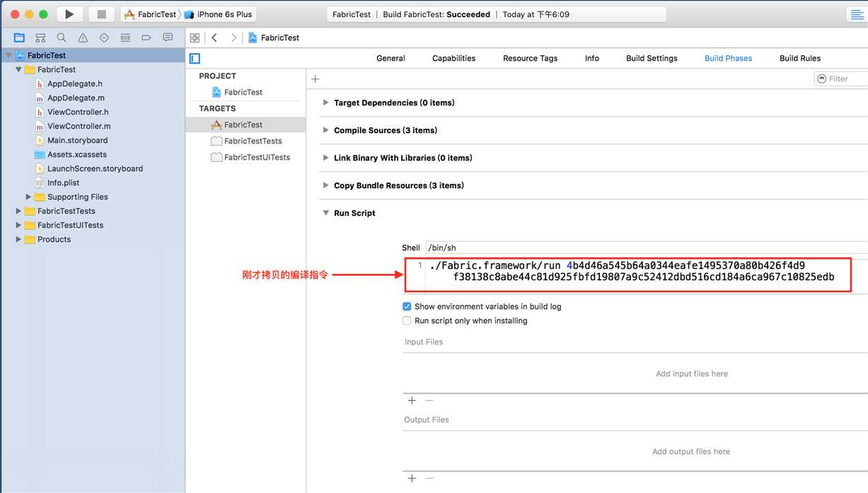Expand Supporting Files group
Viewport: 868px width, 493px height.
tap(28, 197)
